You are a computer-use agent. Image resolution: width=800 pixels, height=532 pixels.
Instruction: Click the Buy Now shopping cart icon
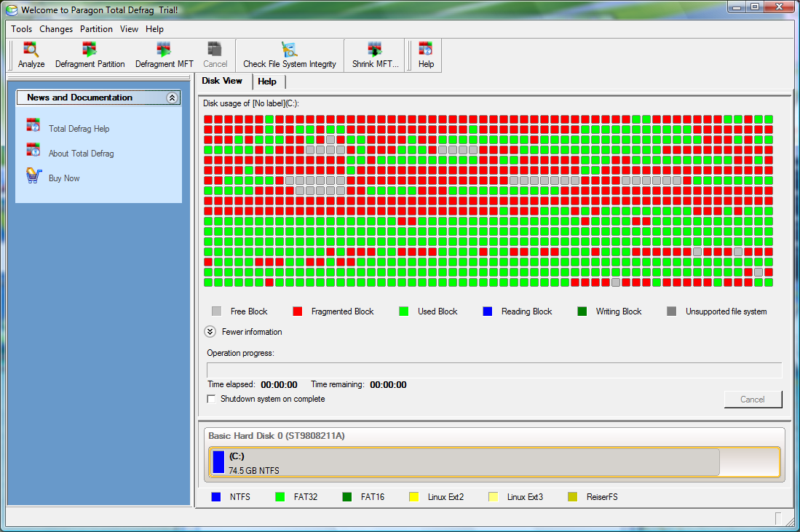pos(33,175)
